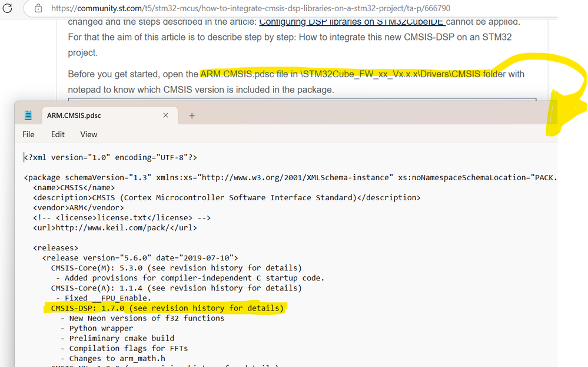Open the Edit menu in Notepad
The width and height of the screenshot is (588, 367).
[58, 134]
